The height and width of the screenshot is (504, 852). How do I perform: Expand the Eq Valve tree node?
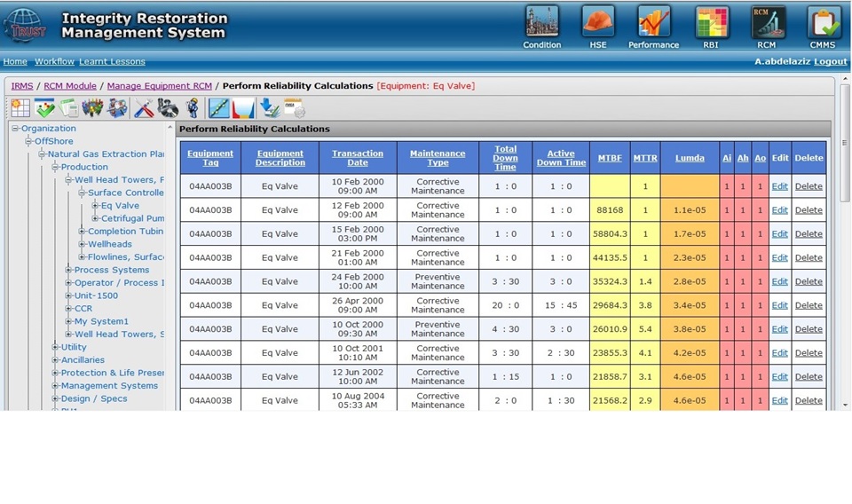click(95, 206)
